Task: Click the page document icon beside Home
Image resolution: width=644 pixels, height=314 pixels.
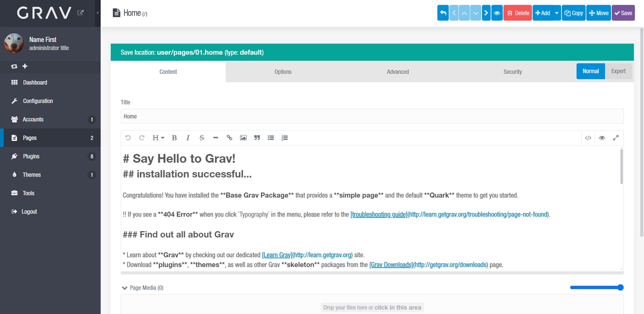Action: [x=116, y=13]
